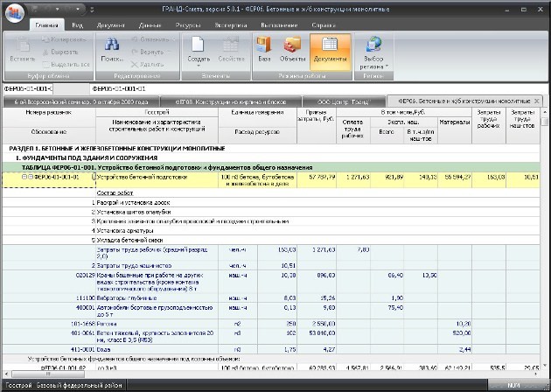Click the Отменить (Undo) button
Image resolution: width=551 pixels, height=392 pixels.
(150, 39)
